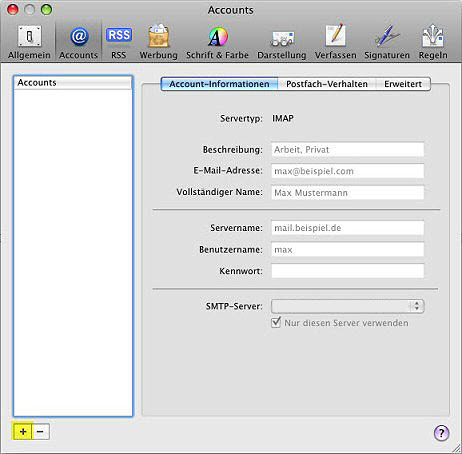Focus the Beschreibung text field
462x454 pixels.
coord(348,149)
